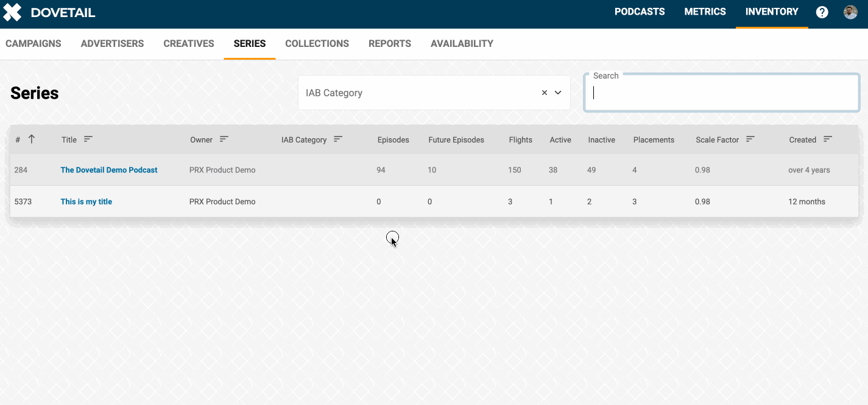Sort by Owner using its sort icon
Image resolution: width=868 pixels, height=405 pixels.
click(224, 139)
